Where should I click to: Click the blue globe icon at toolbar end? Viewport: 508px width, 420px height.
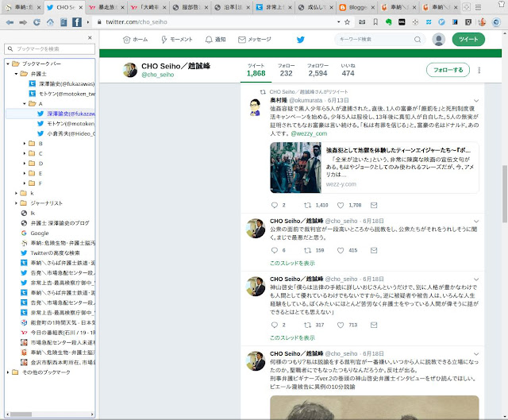coord(496,22)
